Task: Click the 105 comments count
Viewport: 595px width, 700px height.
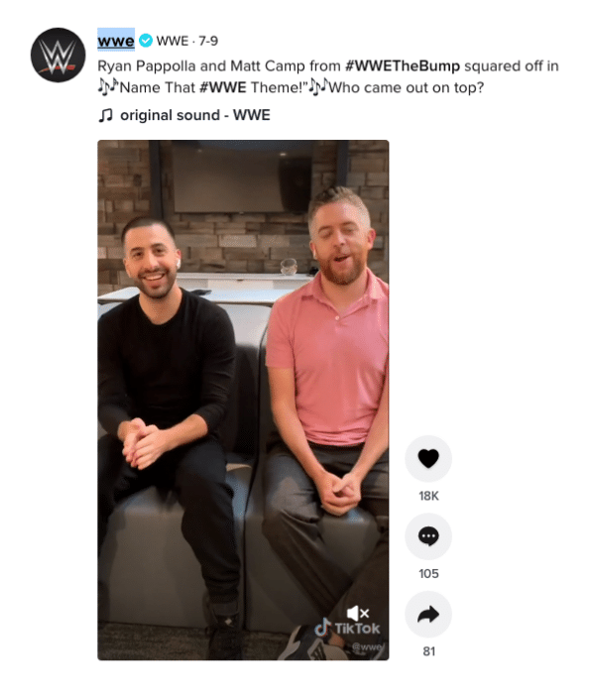Action: tap(428, 574)
